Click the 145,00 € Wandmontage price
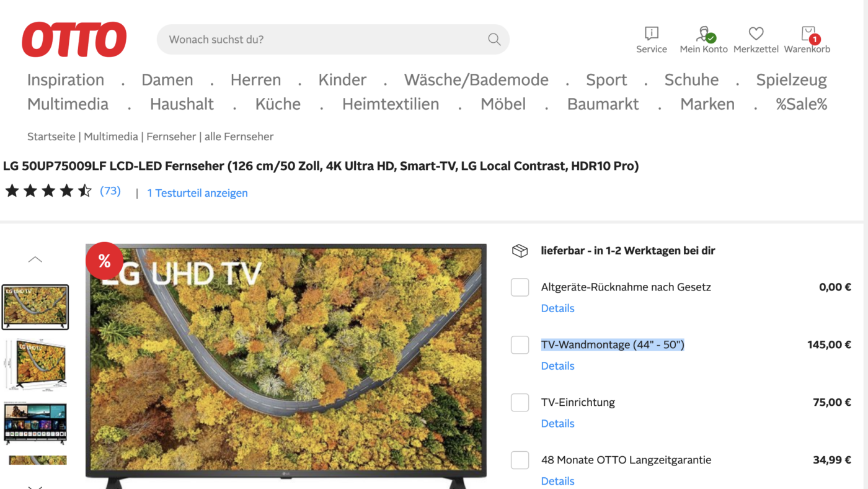868x489 pixels. pyautogui.click(x=829, y=345)
